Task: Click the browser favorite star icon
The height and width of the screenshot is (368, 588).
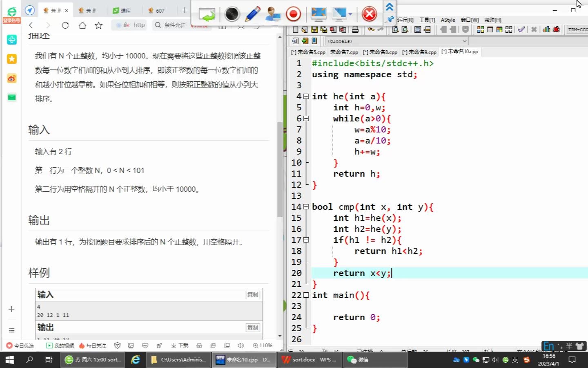Action: 98,25
